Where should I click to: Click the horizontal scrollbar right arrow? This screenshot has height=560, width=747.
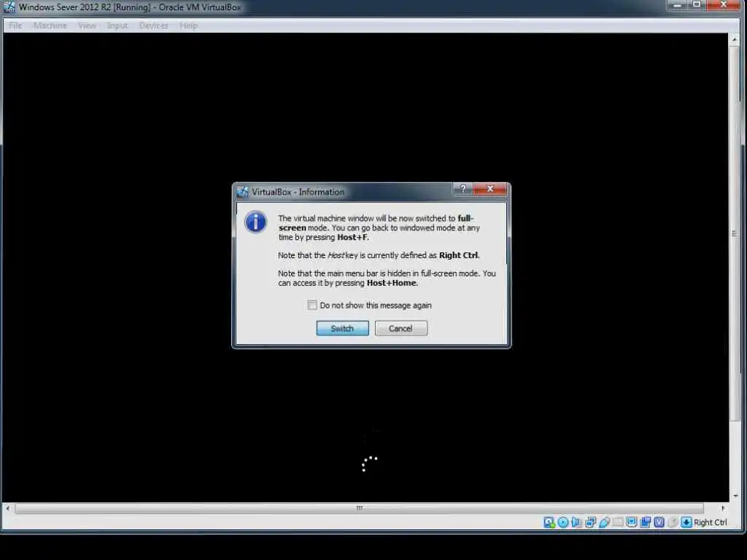point(723,508)
